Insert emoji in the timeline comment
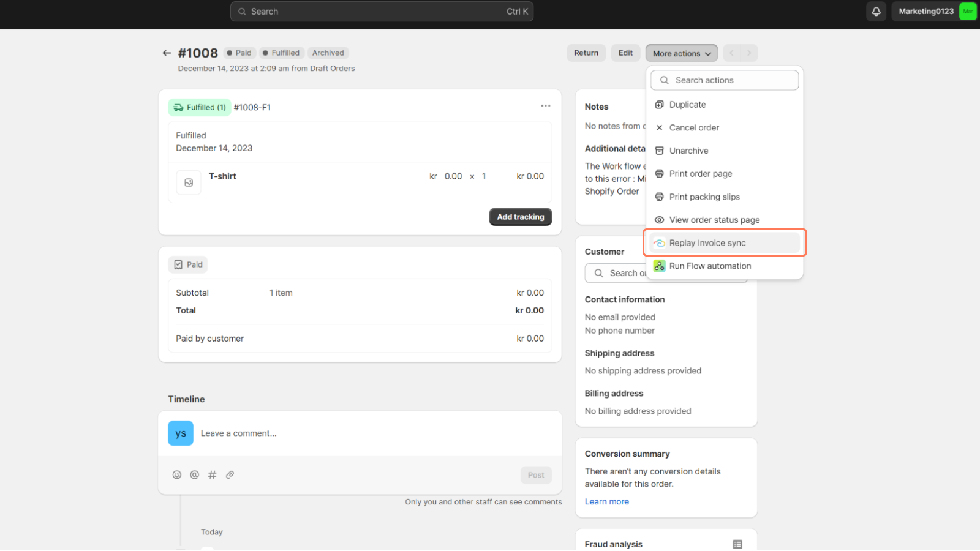Image resolution: width=980 pixels, height=551 pixels. click(177, 475)
